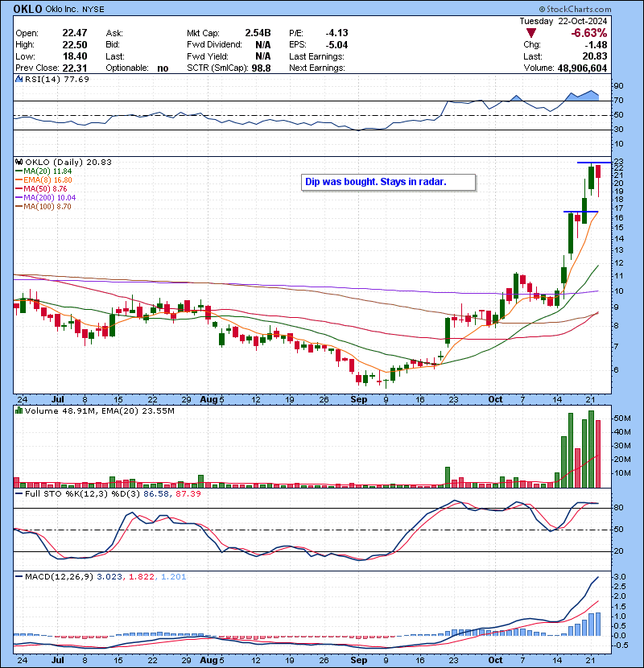Viewport: 644px width, 668px height.
Task: Click the 'Last Earnings:' label
Action: point(316,56)
